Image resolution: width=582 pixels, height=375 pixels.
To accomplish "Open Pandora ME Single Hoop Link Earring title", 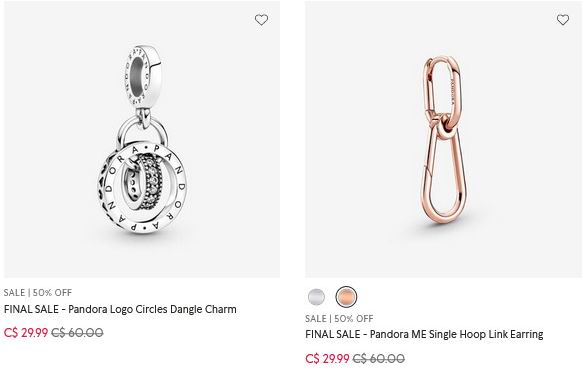I will pyautogui.click(x=424, y=334).
